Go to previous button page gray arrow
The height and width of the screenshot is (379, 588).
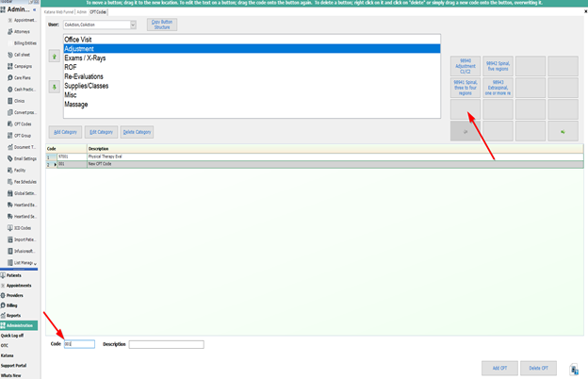point(465,132)
